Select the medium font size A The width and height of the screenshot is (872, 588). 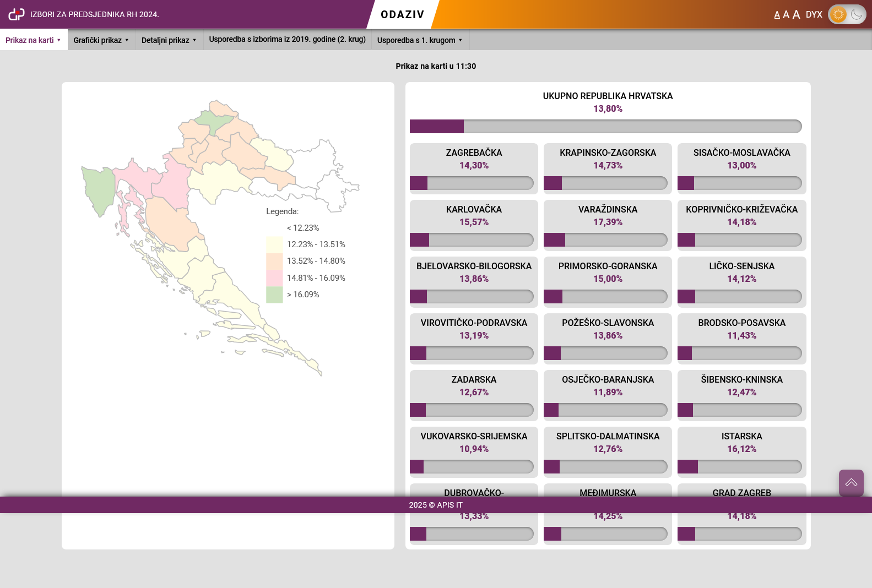coord(786,15)
